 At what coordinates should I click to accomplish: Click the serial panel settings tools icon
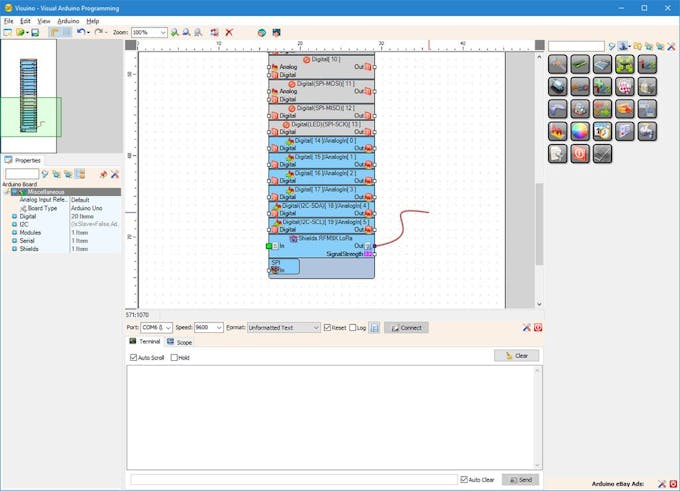point(526,328)
